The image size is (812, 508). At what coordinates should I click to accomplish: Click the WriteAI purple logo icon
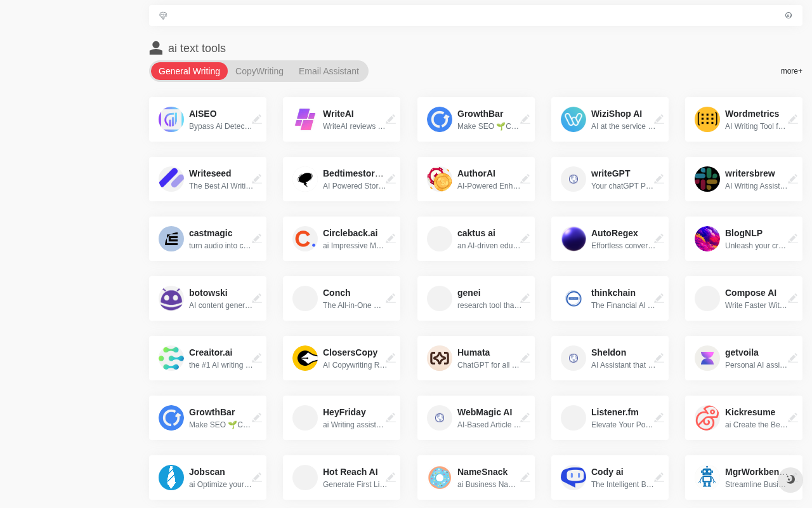tap(305, 119)
